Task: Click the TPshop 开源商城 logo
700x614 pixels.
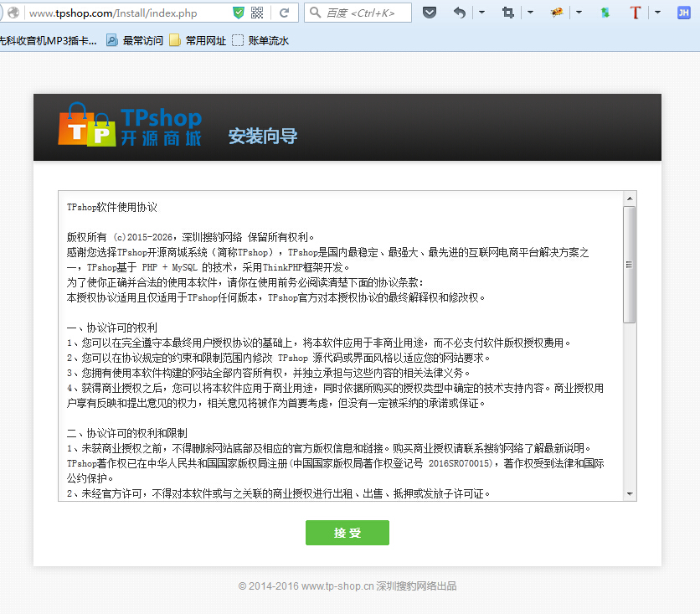Action: [x=130, y=126]
